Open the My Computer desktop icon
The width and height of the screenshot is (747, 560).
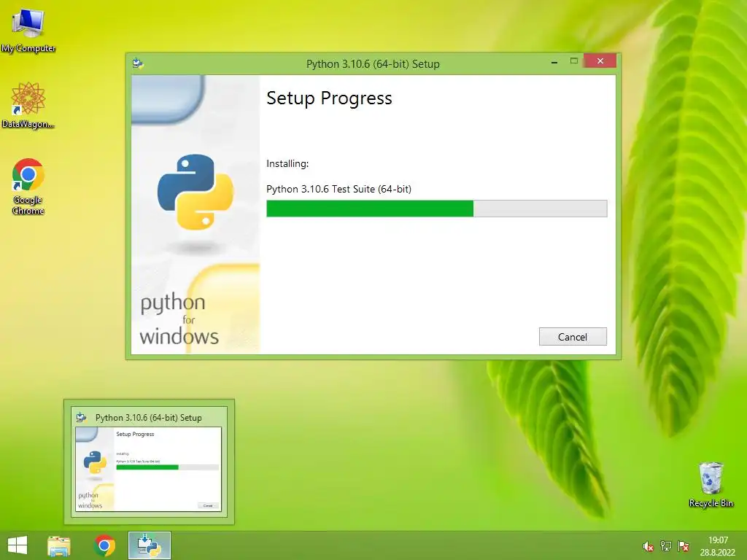pyautogui.click(x=28, y=30)
